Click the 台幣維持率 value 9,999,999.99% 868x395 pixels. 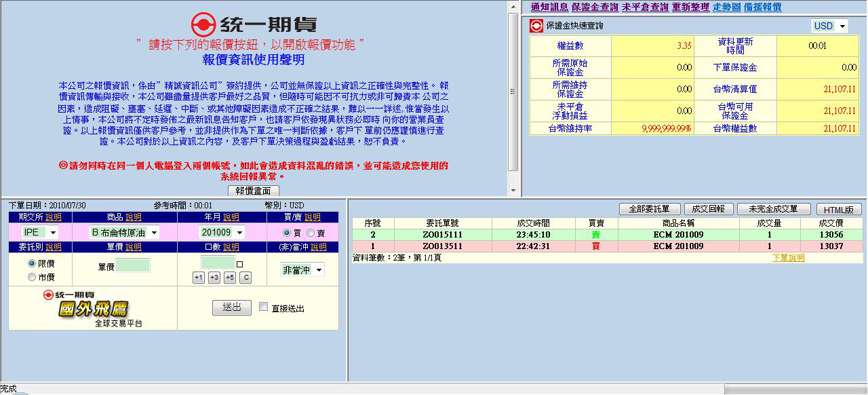667,128
